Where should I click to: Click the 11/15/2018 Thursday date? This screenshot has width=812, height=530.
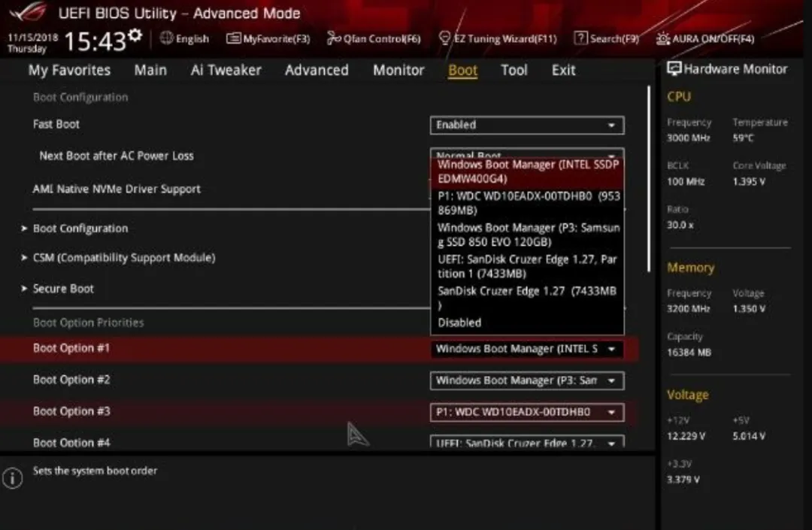coord(32,42)
